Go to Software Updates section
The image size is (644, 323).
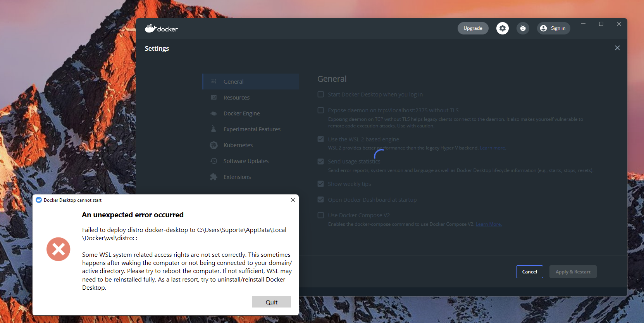point(251,161)
